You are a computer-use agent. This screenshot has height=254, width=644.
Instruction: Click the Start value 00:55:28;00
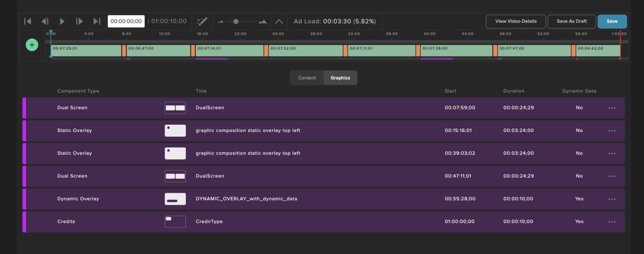click(x=460, y=199)
